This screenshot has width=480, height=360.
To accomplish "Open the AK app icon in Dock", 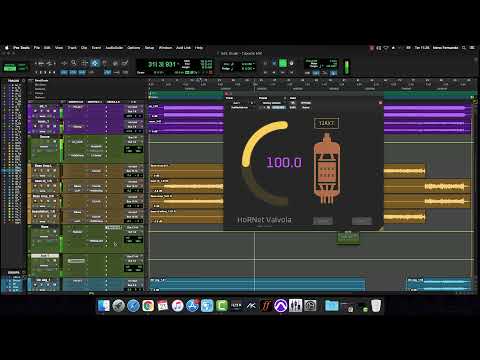I will [251, 305].
